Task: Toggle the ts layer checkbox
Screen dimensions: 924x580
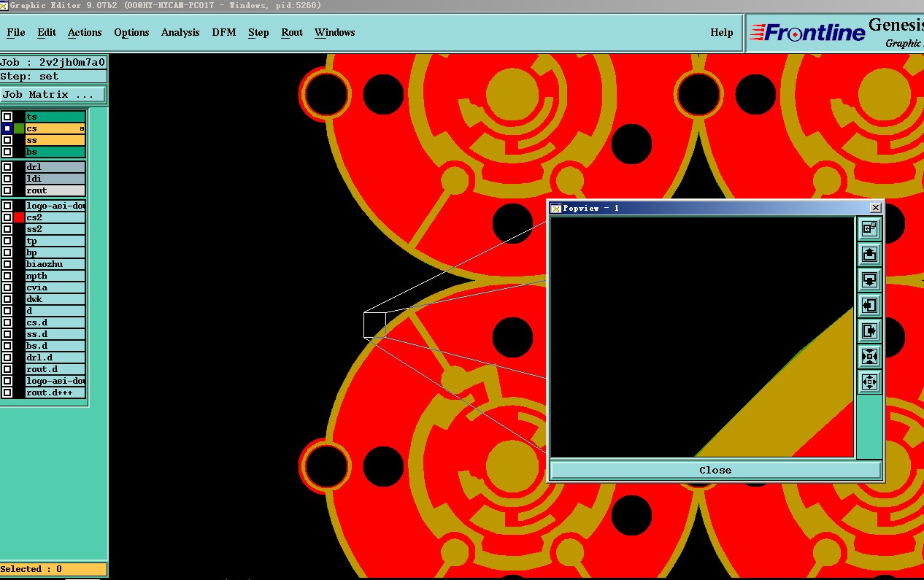Action: (7, 117)
